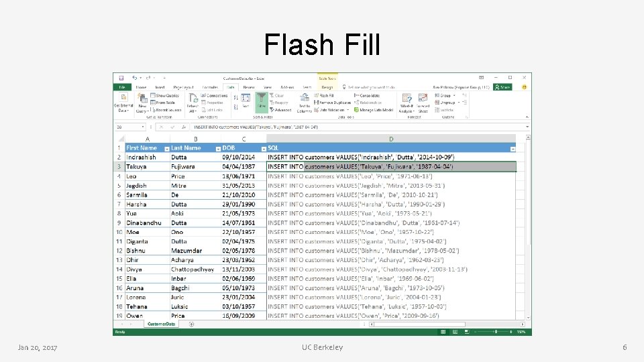
Task: Click the Select All corner triangle
Action: point(121,139)
